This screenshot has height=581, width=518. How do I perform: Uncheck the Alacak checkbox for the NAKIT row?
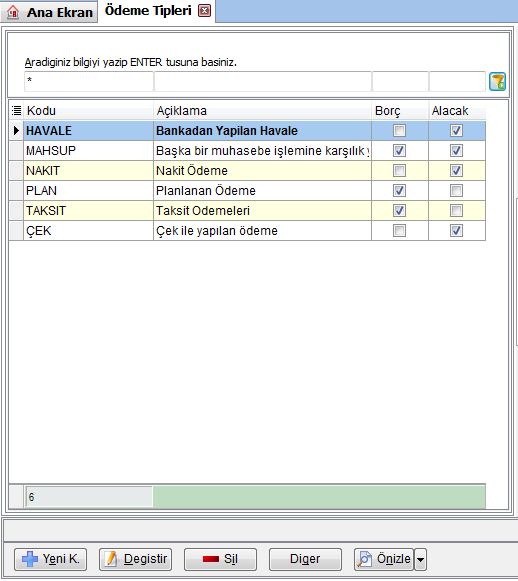[456, 170]
